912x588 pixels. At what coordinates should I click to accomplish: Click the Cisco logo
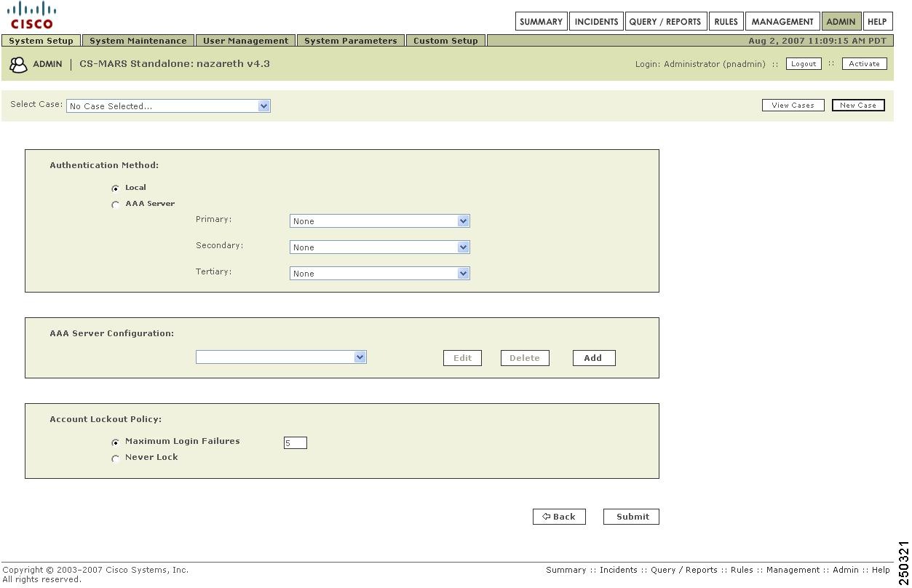pos(30,13)
